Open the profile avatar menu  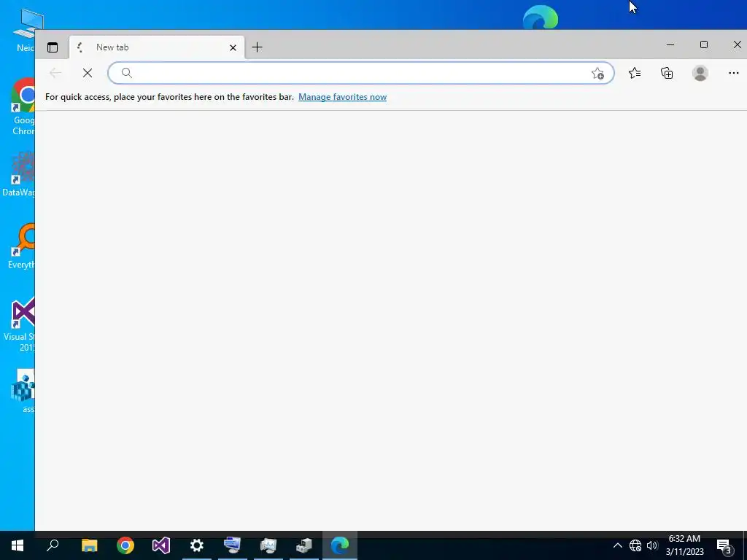point(700,73)
